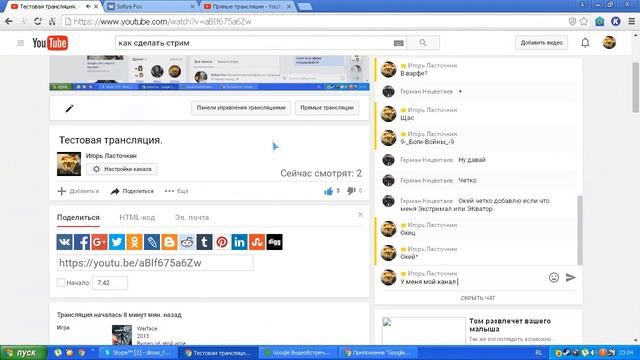Open Игорь Ласточкин channel link
Image resolution: width=640 pixels, height=360 pixels.
click(111, 156)
